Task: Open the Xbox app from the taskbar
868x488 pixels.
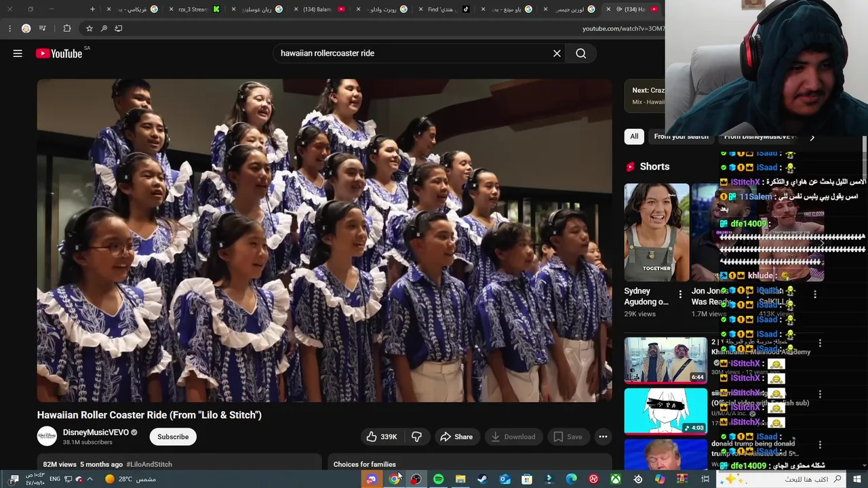Action: tap(616, 479)
